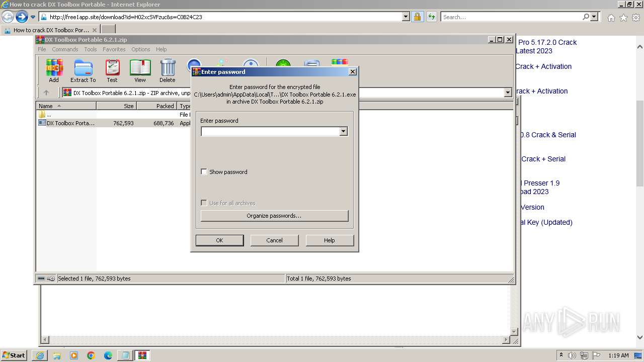Screen dimensions: 644x362
Task: Click the volume speaker tray icon
Action: [573, 355]
